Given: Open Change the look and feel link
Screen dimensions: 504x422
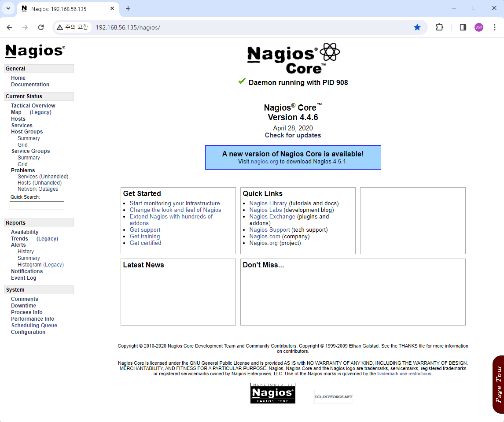Looking at the screenshot, I should [x=175, y=210].
